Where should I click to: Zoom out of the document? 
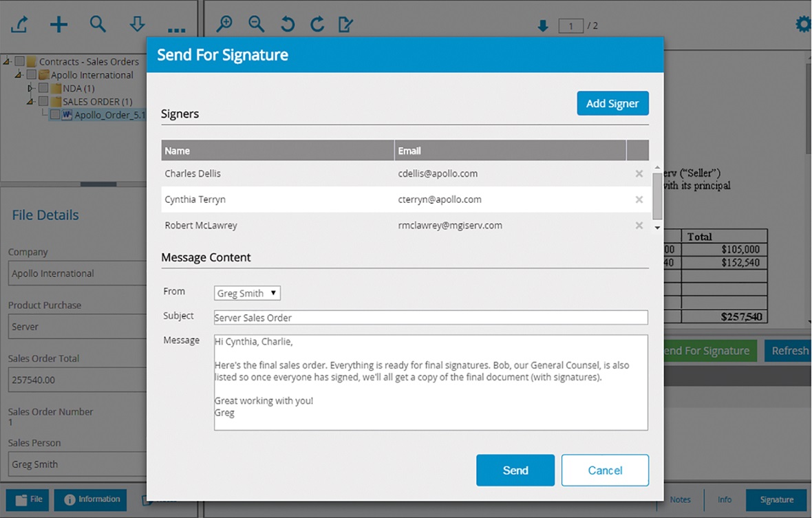pyautogui.click(x=256, y=24)
